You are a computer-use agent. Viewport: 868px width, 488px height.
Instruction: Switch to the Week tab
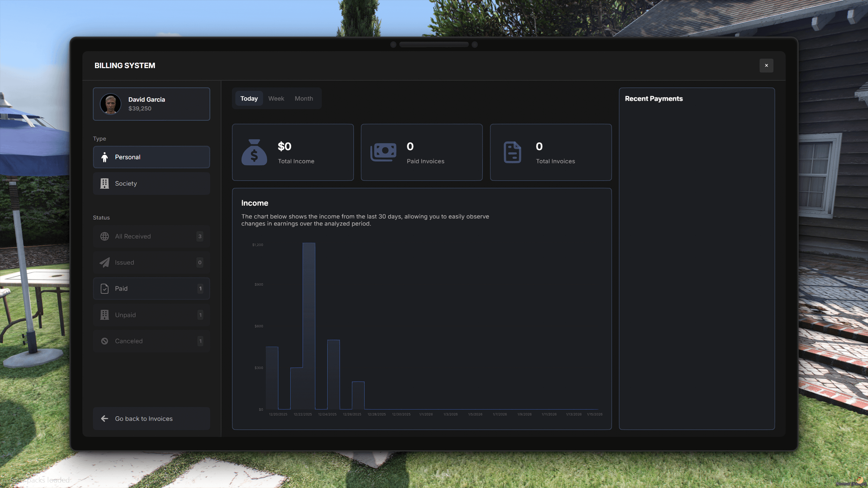point(276,98)
